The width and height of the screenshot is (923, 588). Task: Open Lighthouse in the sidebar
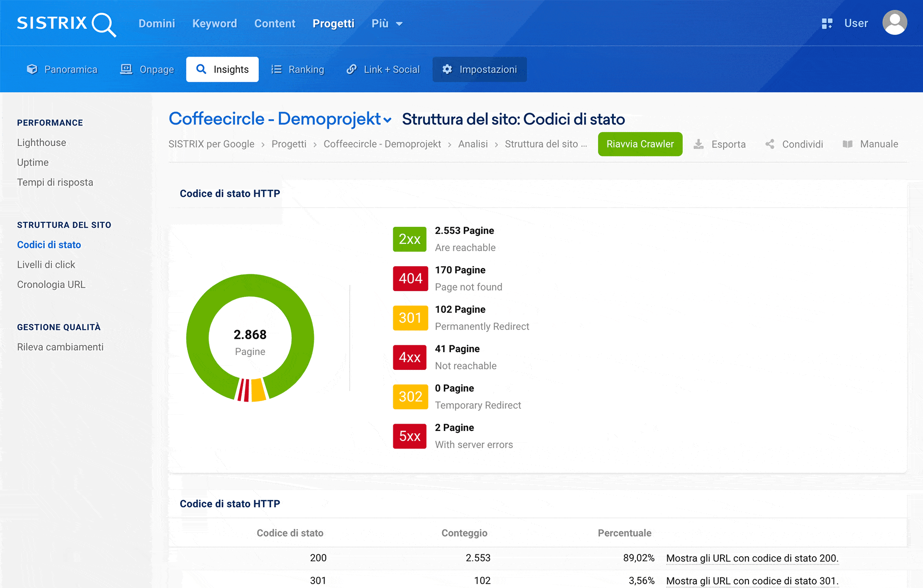pos(41,143)
